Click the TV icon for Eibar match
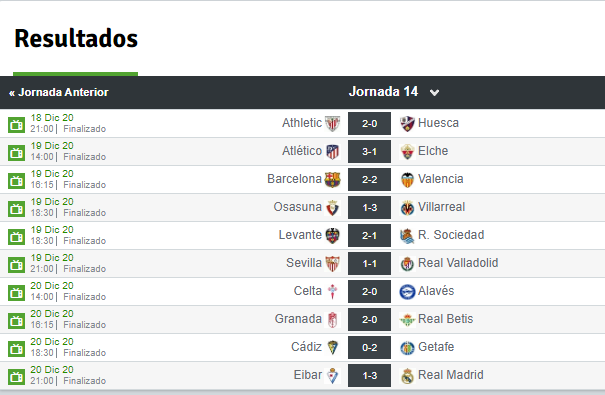The width and height of the screenshot is (605, 395). pos(16,376)
